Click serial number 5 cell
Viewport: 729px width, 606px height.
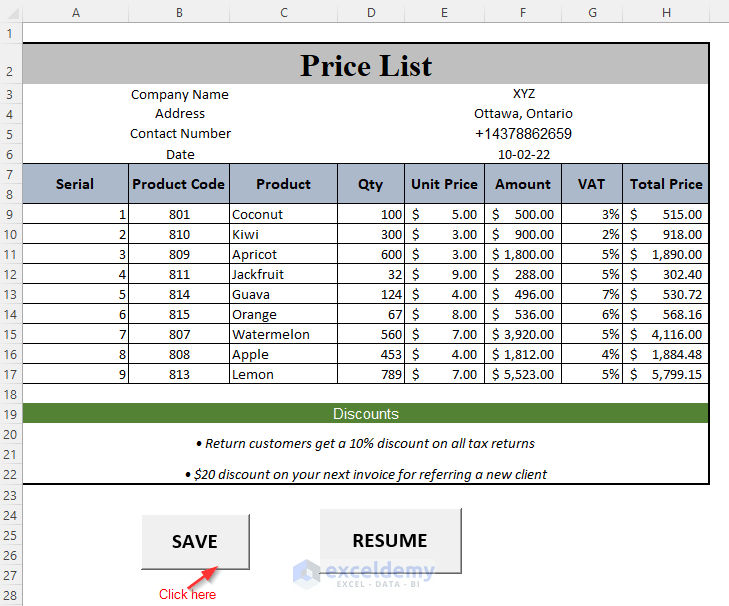coord(75,294)
